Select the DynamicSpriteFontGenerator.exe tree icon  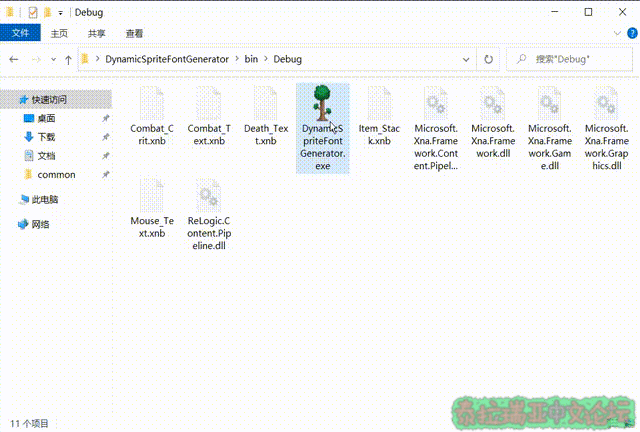coord(322,103)
